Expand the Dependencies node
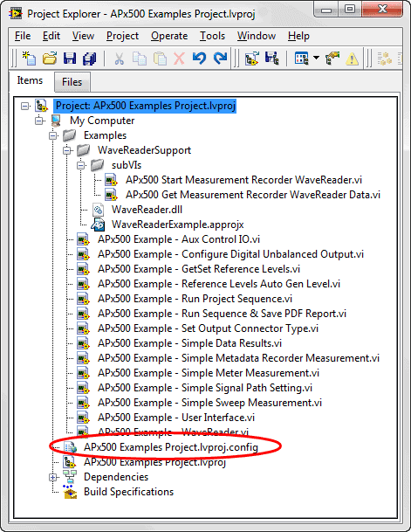This screenshot has width=411, height=532. [x=53, y=477]
